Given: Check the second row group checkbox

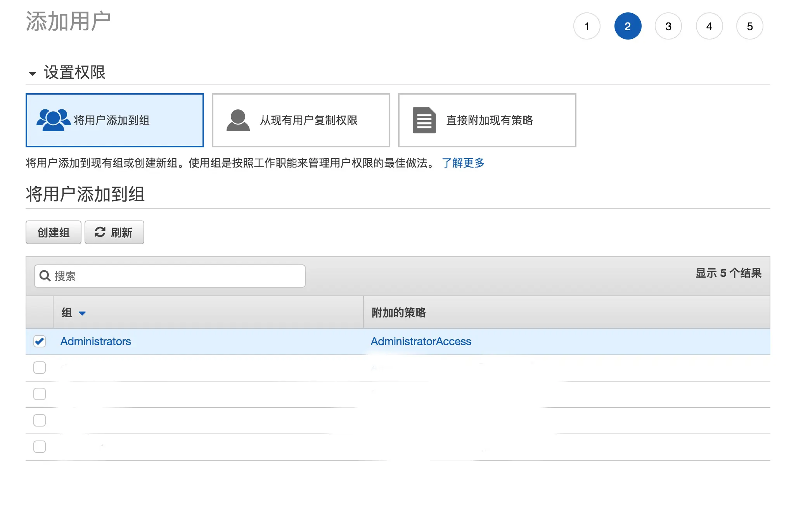Looking at the screenshot, I should [x=40, y=368].
